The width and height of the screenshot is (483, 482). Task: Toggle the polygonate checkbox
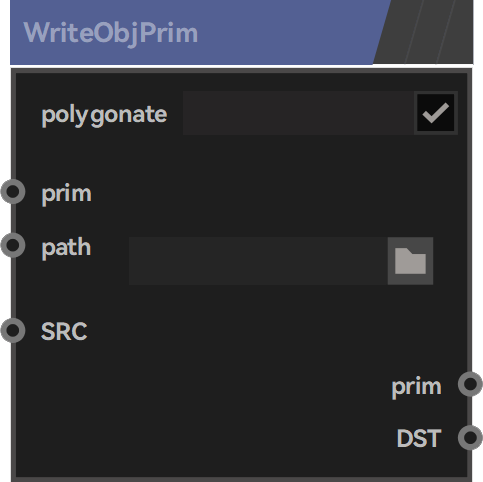pyautogui.click(x=436, y=113)
